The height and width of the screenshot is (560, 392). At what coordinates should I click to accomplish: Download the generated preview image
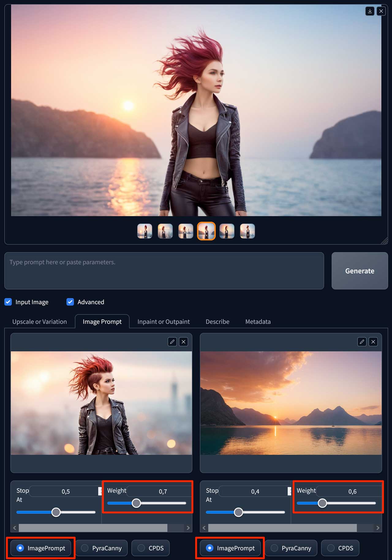pos(370,11)
